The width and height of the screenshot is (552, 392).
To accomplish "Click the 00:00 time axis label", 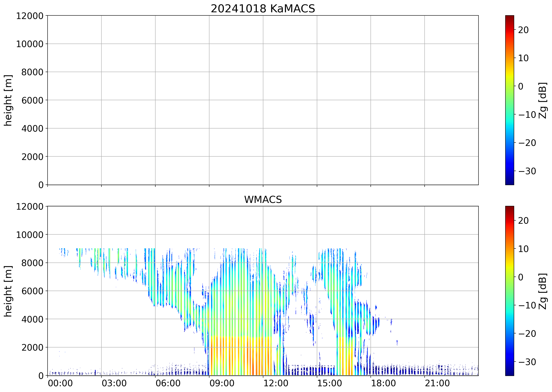I will click(60, 383).
